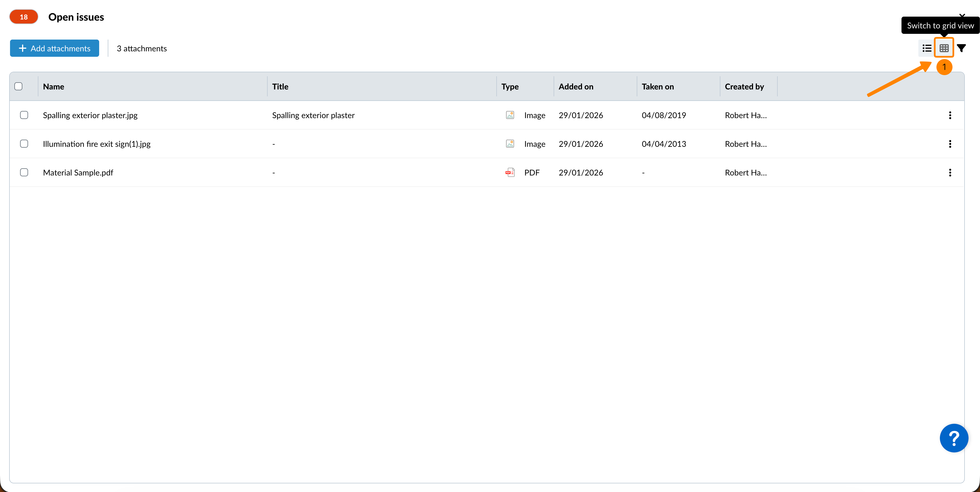Screen dimensions: 980x492
Task: Select the list view icon
Action: pyautogui.click(x=927, y=48)
